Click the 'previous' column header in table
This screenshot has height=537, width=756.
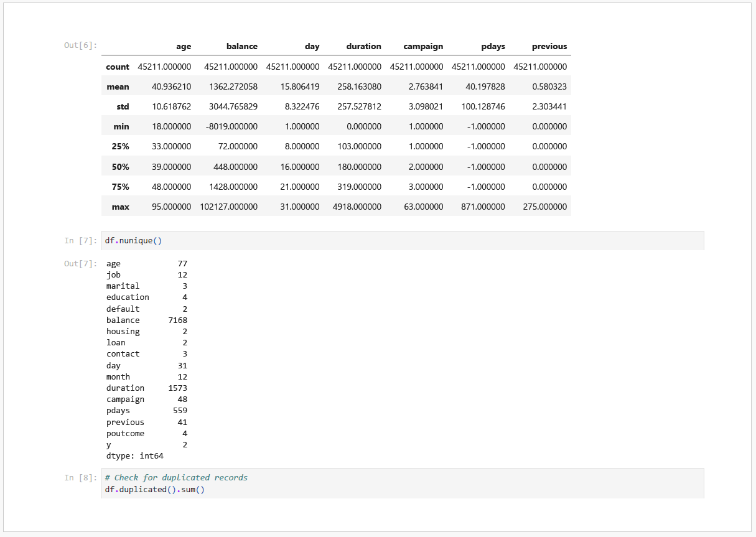(549, 46)
